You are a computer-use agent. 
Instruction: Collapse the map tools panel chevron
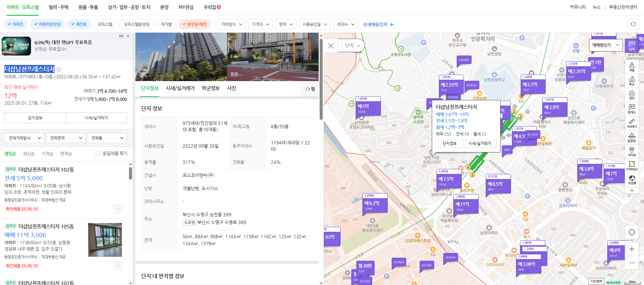[632, 190]
